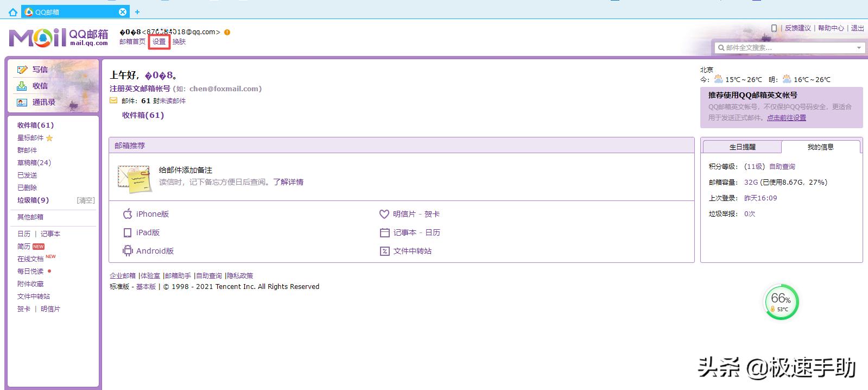Open 群邮件 folder
Image resolution: width=868 pixels, height=390 pixels.
(27, 150)
